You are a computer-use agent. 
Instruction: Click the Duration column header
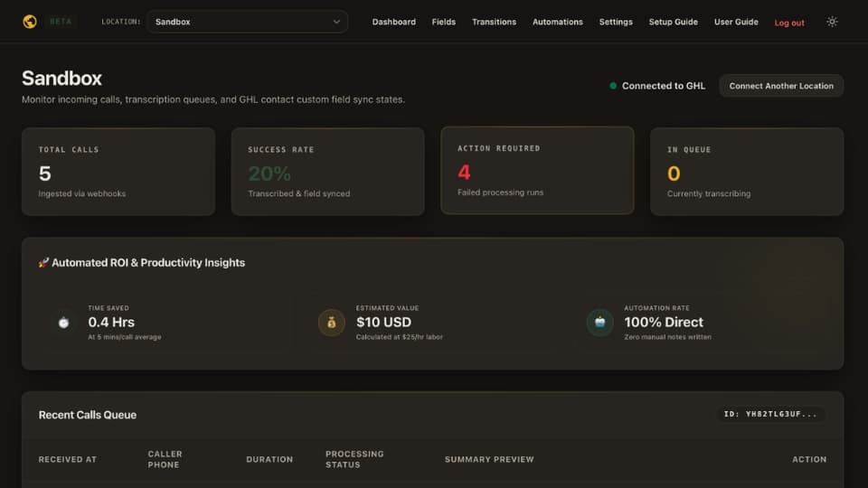269,459
